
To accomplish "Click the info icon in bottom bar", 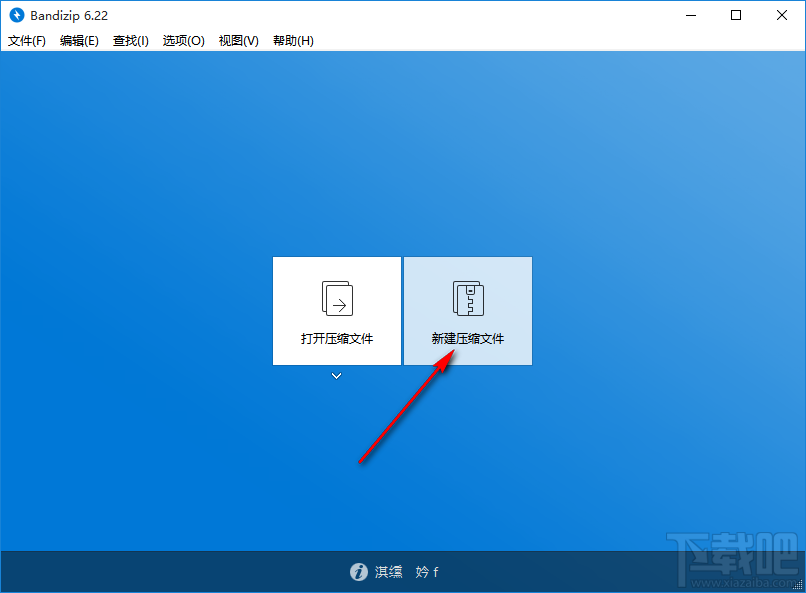I will 359,571.
